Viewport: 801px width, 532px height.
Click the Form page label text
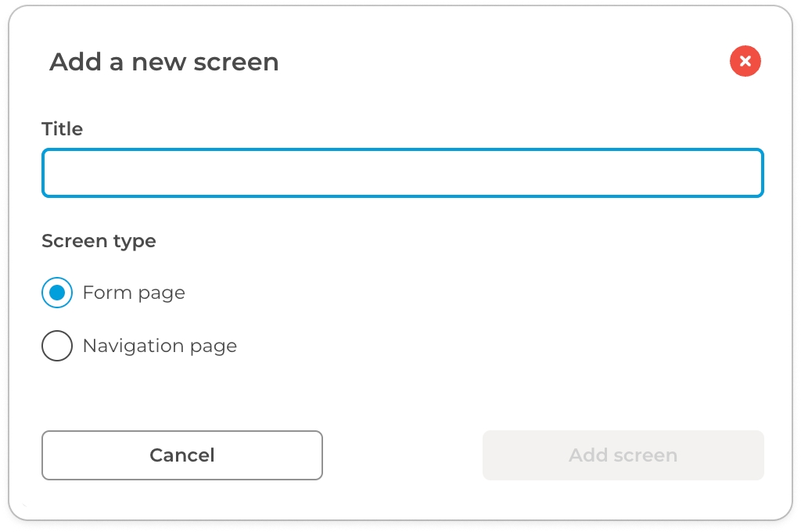134,293
